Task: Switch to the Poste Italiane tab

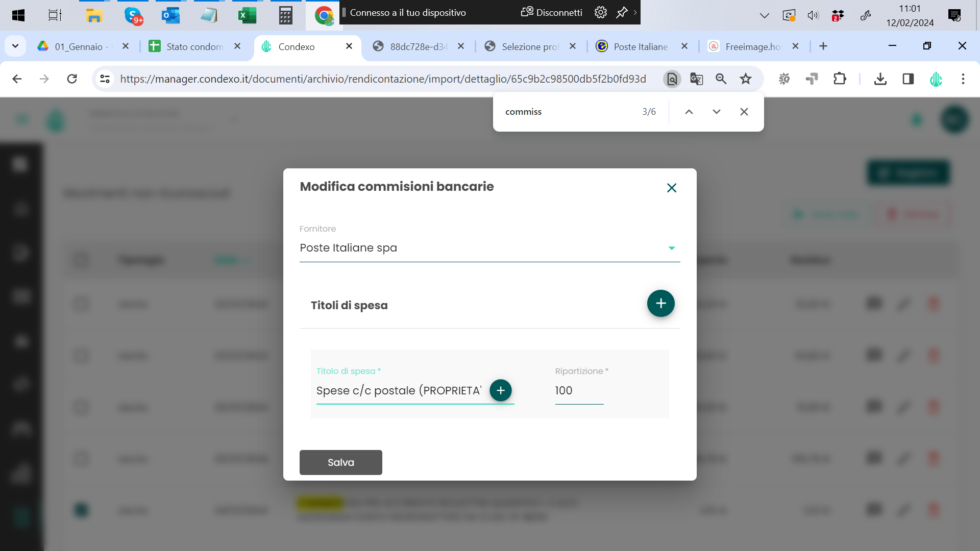Action: 640,46
